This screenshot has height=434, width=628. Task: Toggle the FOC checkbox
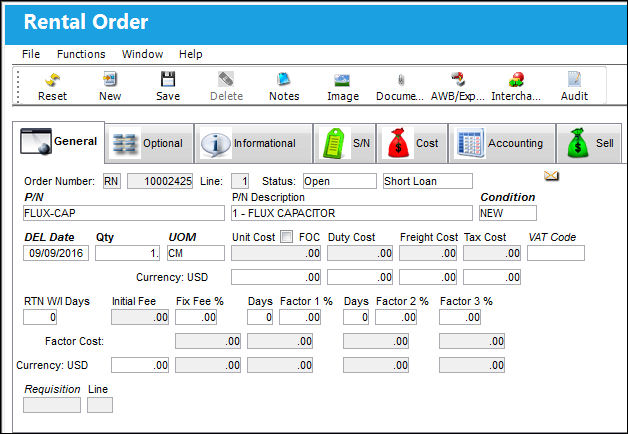coord(286,237)
